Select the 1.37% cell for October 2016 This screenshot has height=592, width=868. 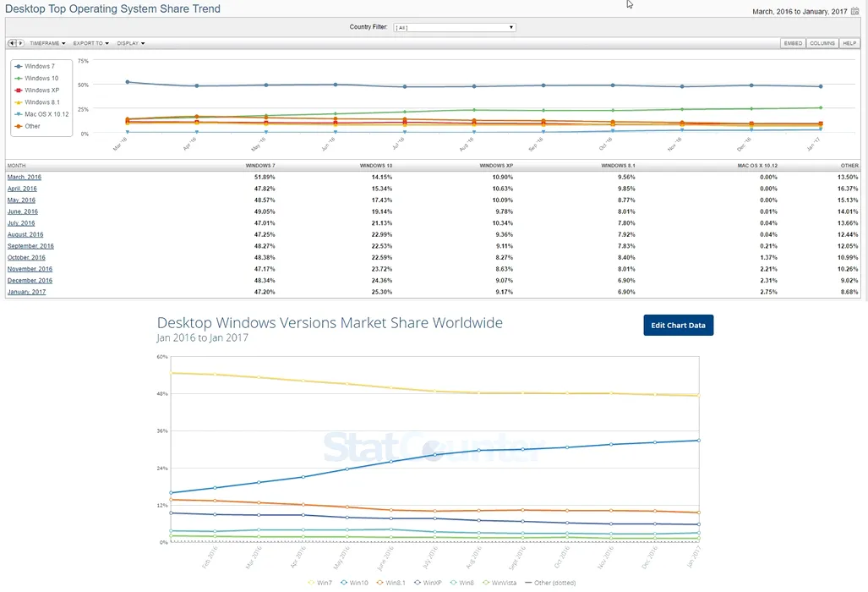point(768,257)
